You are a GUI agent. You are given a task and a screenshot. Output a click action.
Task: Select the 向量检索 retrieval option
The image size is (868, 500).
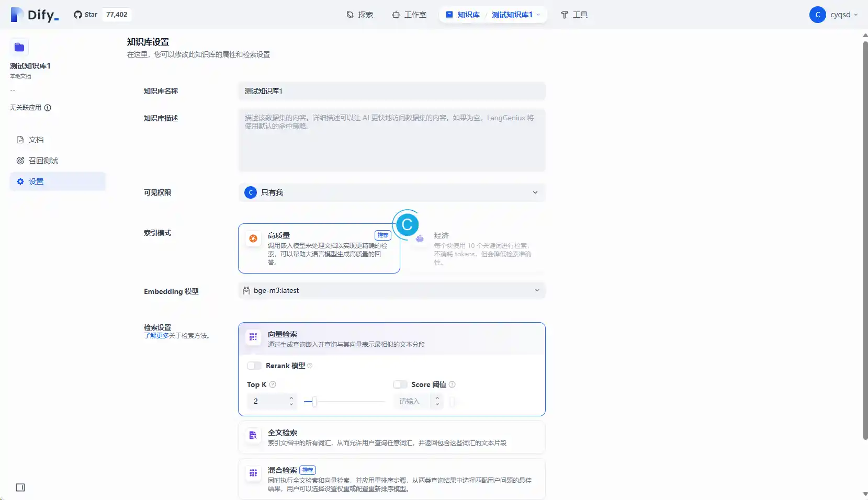point(392,339)
